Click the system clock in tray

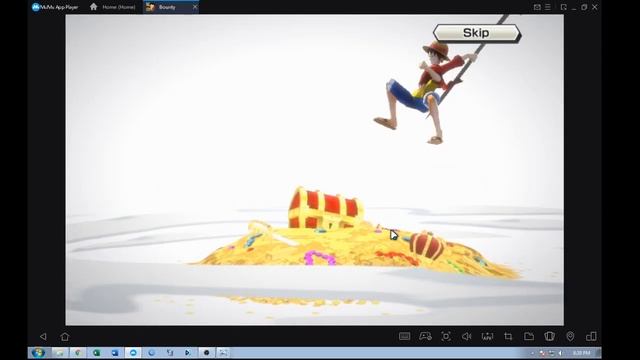coord(581,353)
